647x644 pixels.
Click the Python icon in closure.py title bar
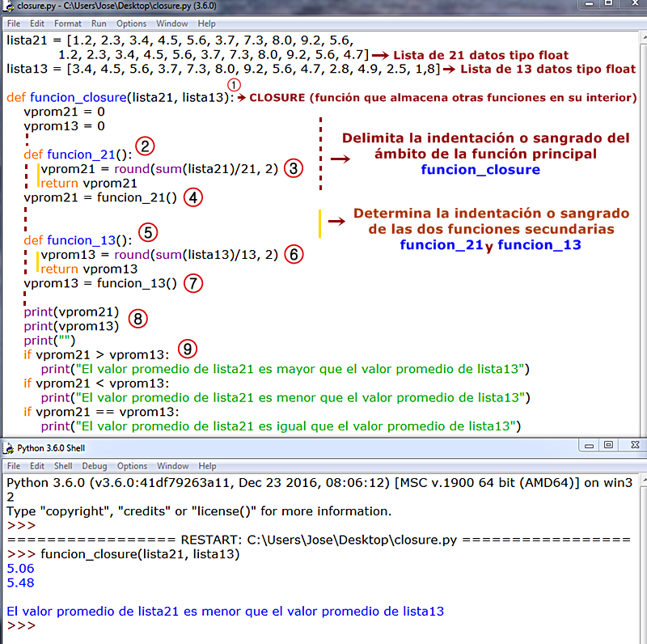click(x=8, y=6)
